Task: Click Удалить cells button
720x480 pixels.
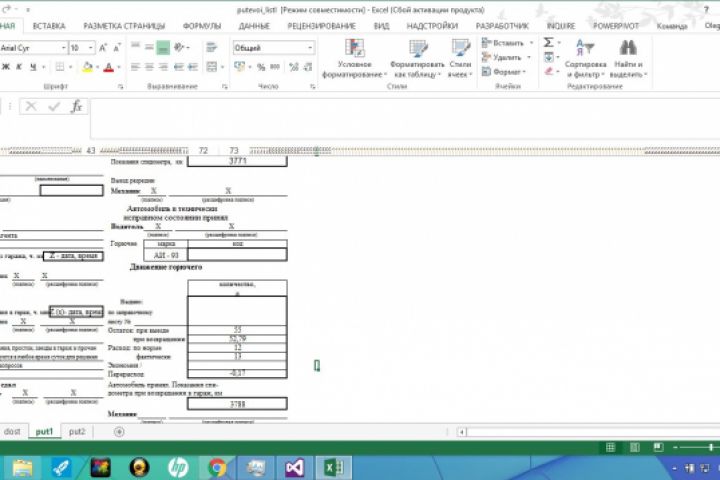Action: [502, 57]
